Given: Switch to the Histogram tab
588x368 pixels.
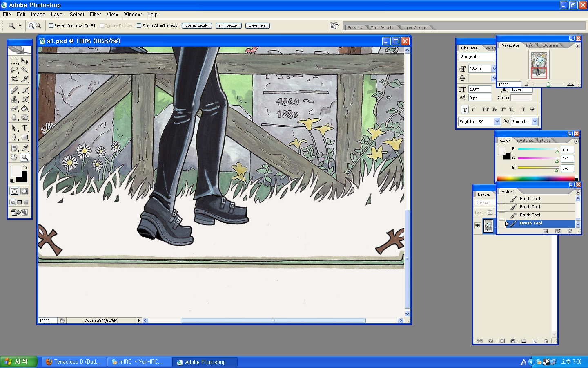Looking at the screenshot, I should tap(548, 45).
